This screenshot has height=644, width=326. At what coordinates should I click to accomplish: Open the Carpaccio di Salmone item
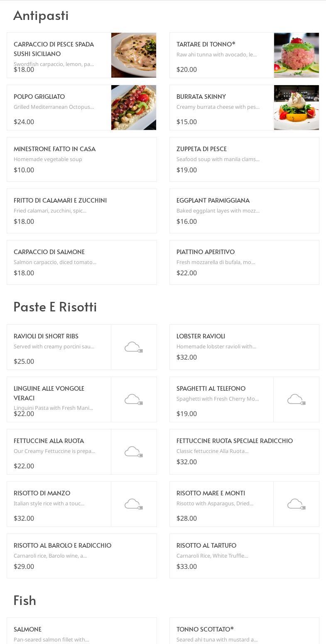pyautogui.click(x=82, y=262)
